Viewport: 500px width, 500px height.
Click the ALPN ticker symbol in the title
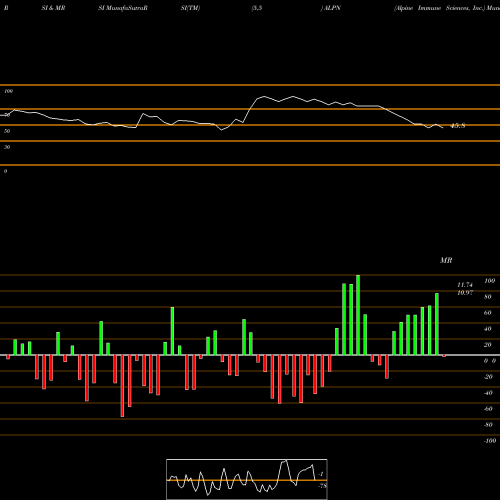pyautogui.click(x=332, y=8)
